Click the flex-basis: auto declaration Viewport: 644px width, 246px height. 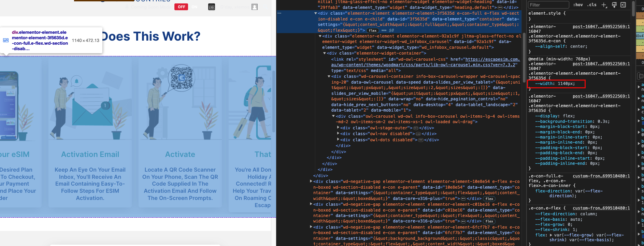click(x=559, y=219)
